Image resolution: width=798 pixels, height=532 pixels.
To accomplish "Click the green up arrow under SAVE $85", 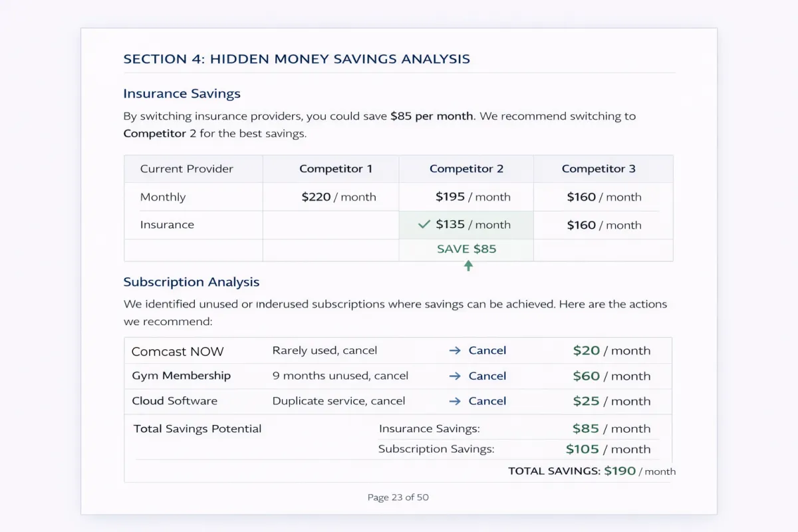I will 468,265.
